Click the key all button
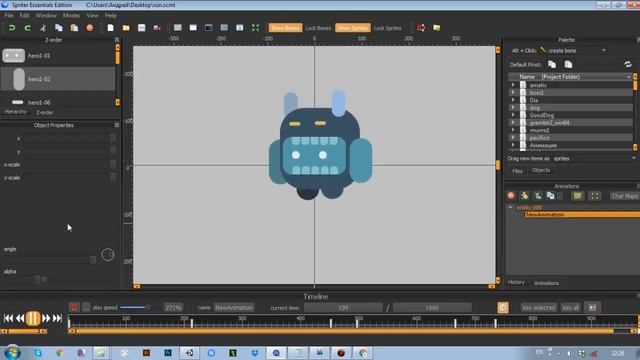 pos(571,308)
